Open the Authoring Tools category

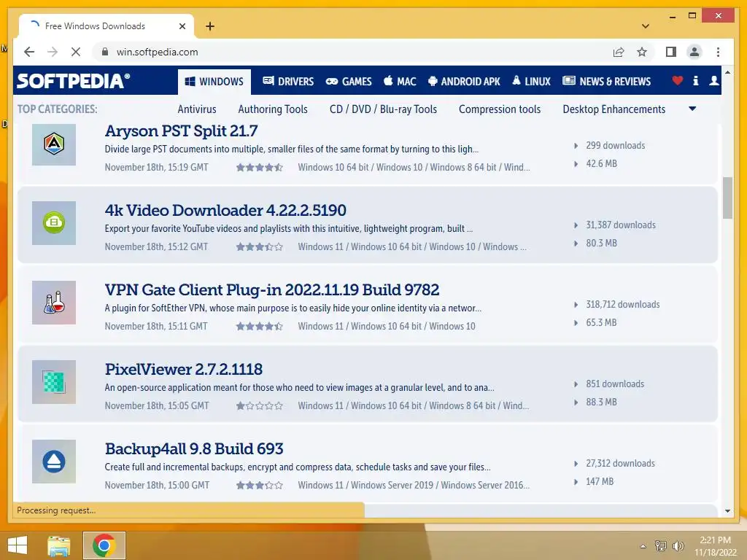tap(273, 109)
